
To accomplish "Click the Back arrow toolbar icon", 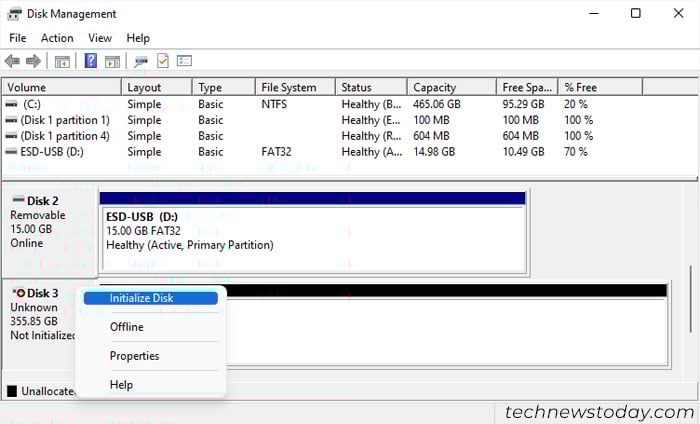I will point(12,61).
